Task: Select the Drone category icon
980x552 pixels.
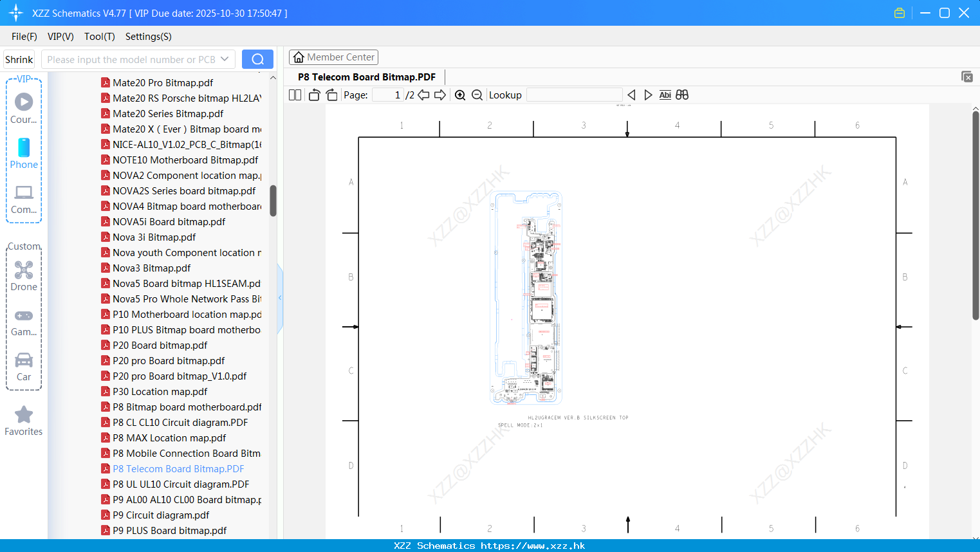Action: pos(24,276)
